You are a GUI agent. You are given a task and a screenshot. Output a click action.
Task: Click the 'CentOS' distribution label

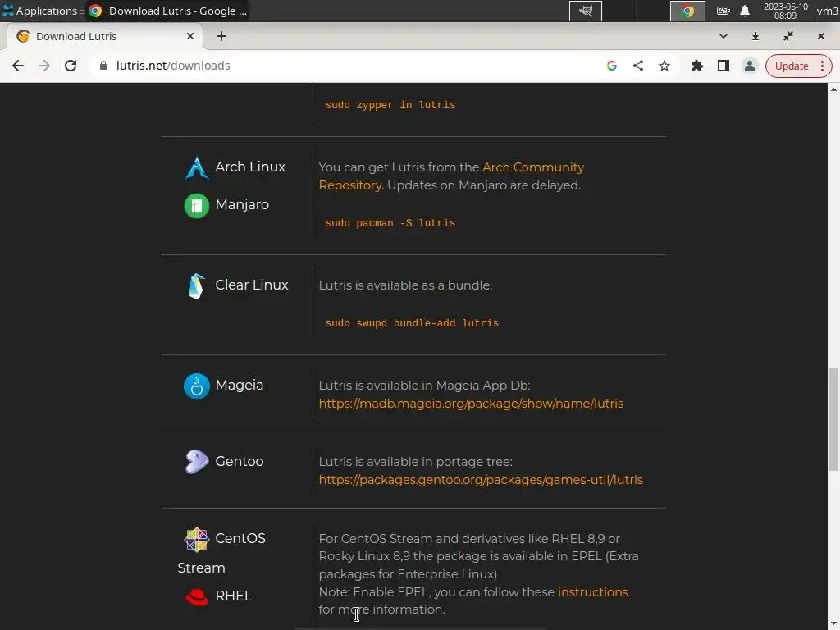click(x=240, y=538)
